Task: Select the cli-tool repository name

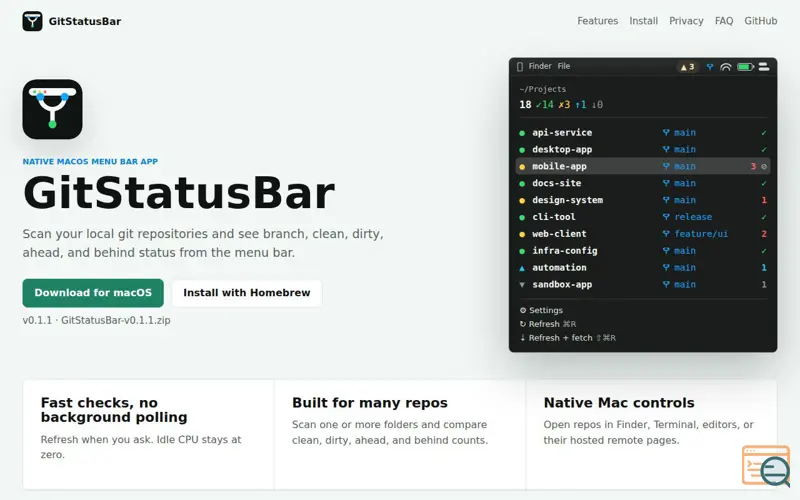Action: coord(554,217)
